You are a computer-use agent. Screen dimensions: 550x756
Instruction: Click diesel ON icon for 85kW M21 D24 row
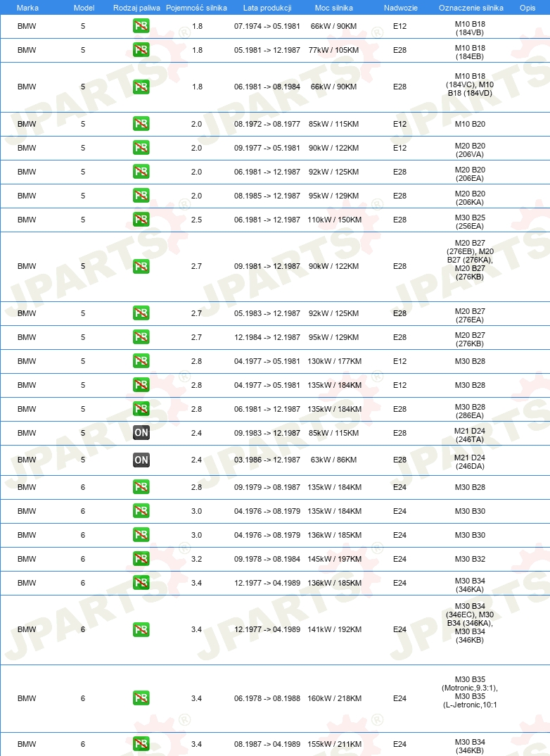(141, 433)
